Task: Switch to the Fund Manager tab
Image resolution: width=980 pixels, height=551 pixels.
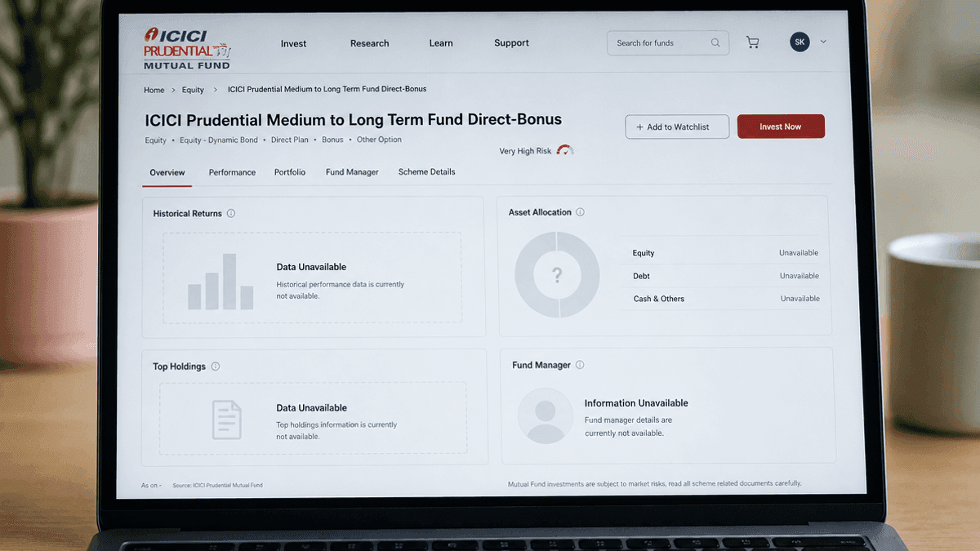Action: tap(352, 172)
